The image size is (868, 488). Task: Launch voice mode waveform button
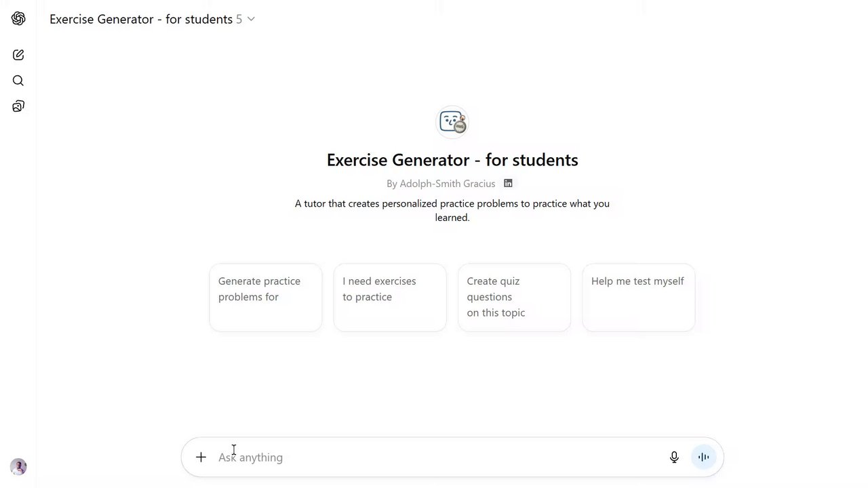(703, 457)
